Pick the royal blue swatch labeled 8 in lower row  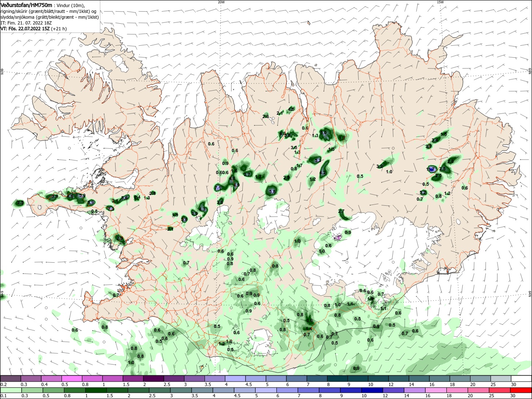(x=329, y=390)
